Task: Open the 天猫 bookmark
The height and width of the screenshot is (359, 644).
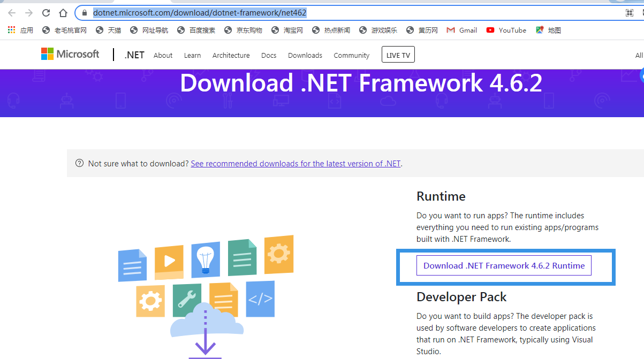Action: [x=108, y=30]
